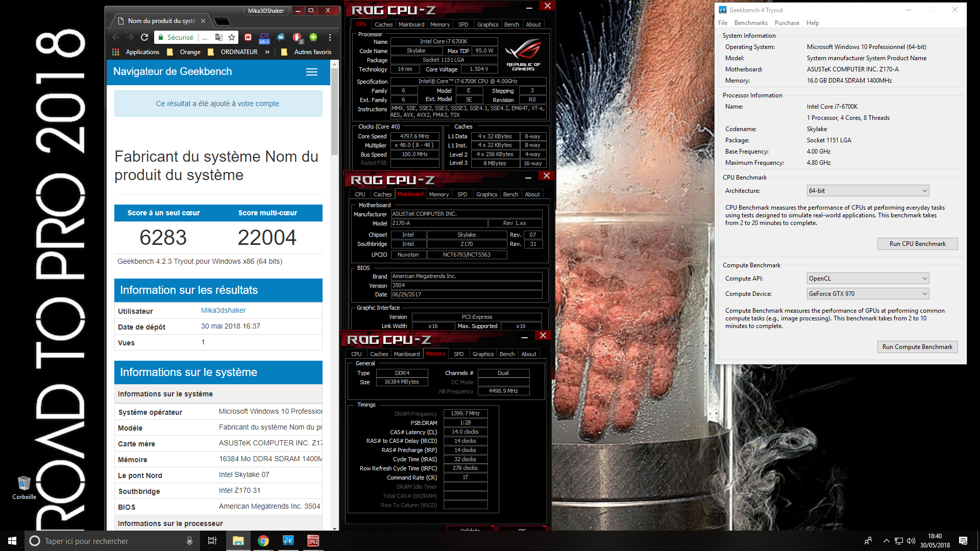
Task: Open File Explorer from the taskbar
Action: [x=238, y=541]
